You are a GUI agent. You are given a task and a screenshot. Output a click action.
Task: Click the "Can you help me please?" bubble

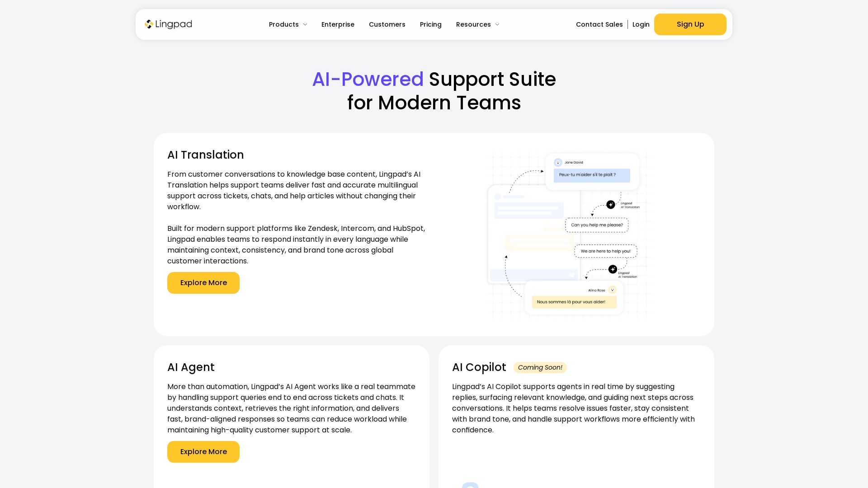tap(597, 225)
